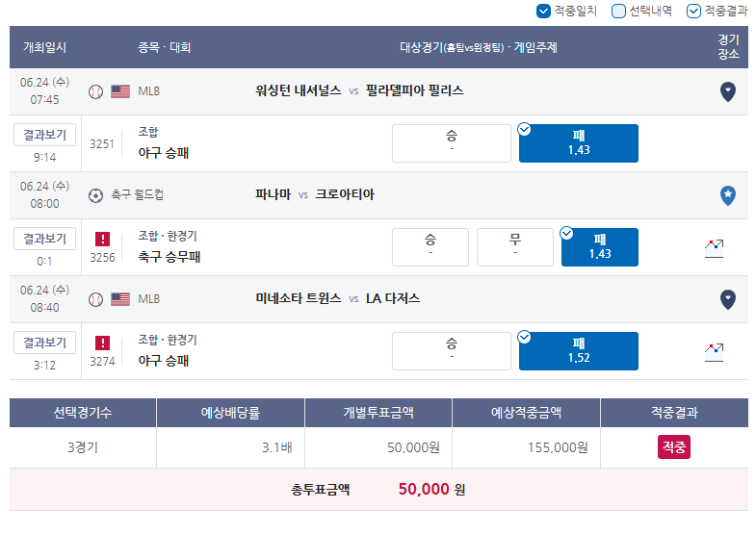Click 결과보기 button for the 3:12 game
Image resolution: width=756 pixels, height=534 pixels.
tap(44, 343)
